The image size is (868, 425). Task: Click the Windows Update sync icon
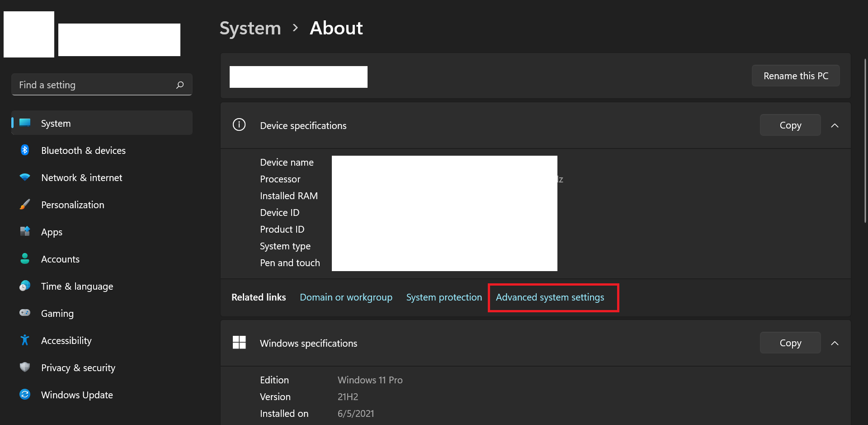25,395
